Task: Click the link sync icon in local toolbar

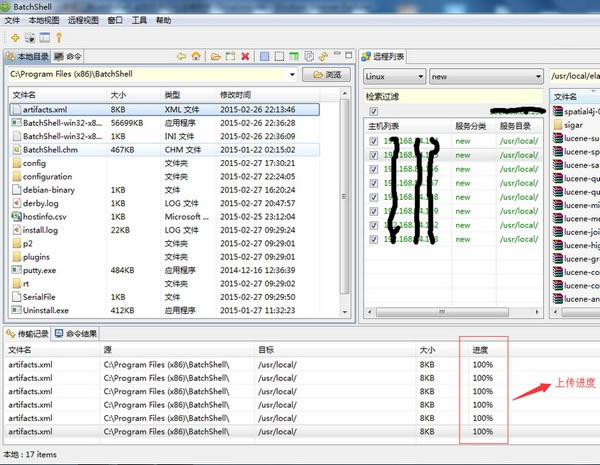Action: [x=325, y=56]
